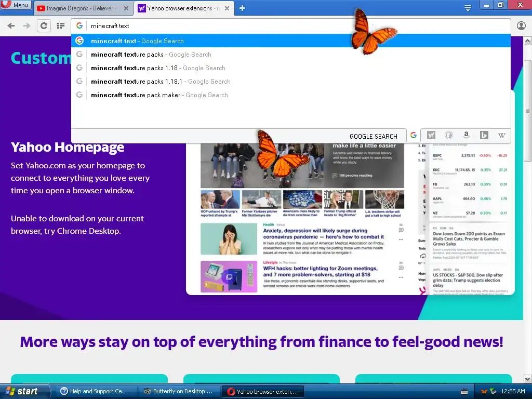Open the tab menu icon in the title bar
This screenshot has height=399, width=532.
(468, 8)
